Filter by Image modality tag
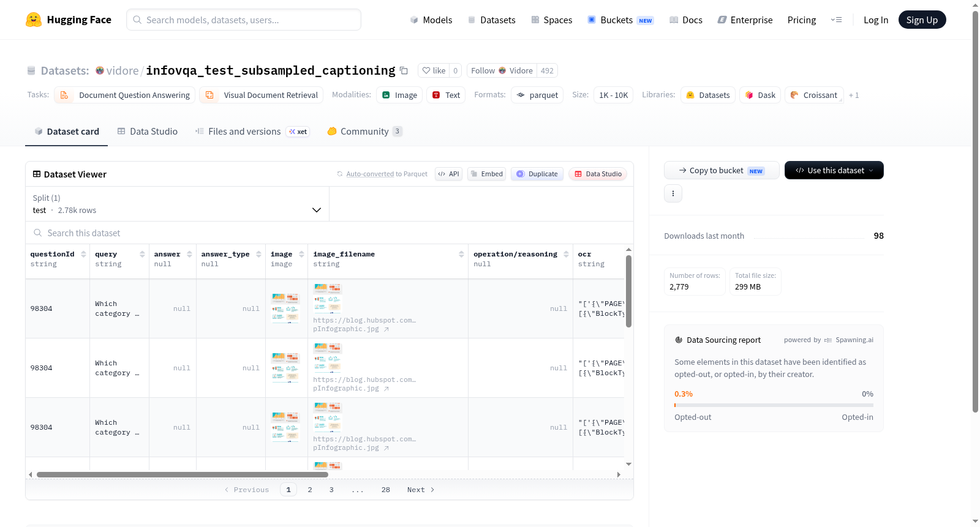The width and height of the screenshot is (980, 527). (399, 95)
